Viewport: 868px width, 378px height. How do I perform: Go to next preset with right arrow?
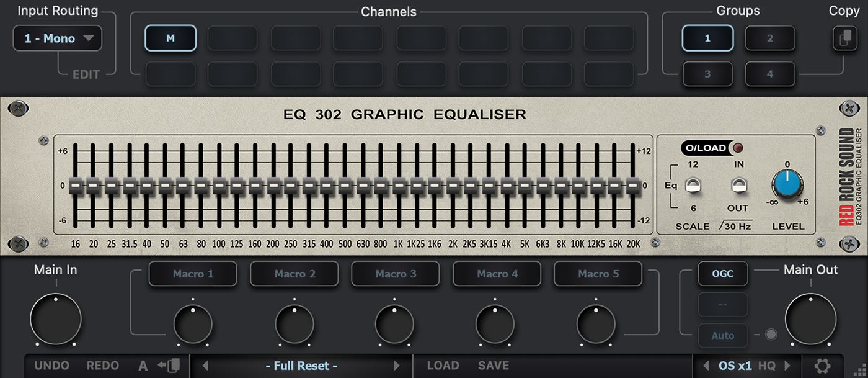[x=397, y=366]
